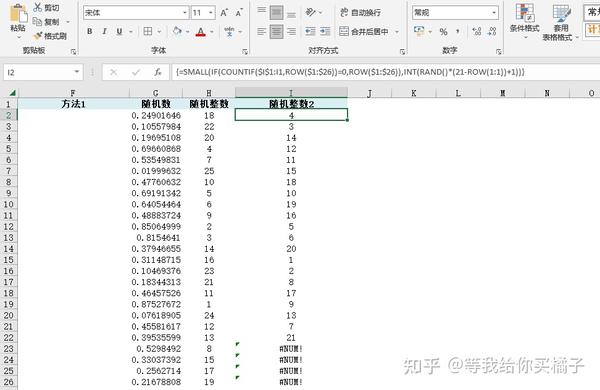Align text right

(x=291, y=31)
